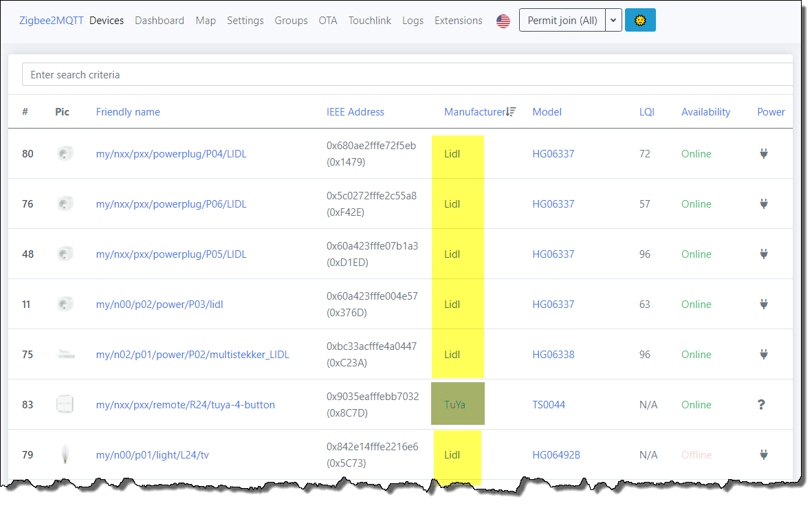Focus the Enter search criteria field

(407, 74)
